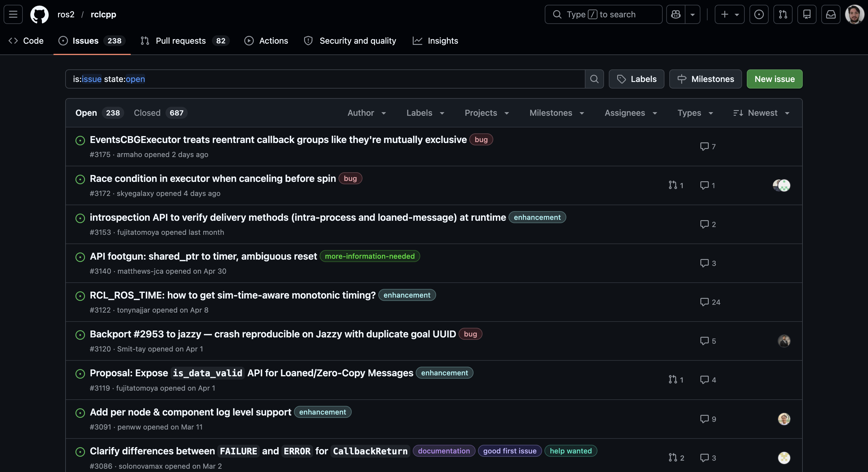Image resolution: width=868 pixels, height=472 pixels.
Task: Open your pull requests header icon
Action: click(783, 14)
